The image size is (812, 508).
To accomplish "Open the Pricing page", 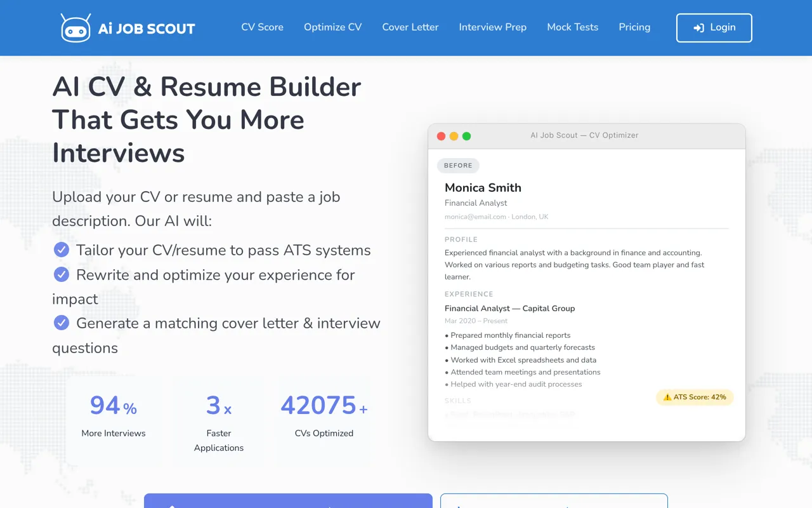I will click(x=634, y=27).
